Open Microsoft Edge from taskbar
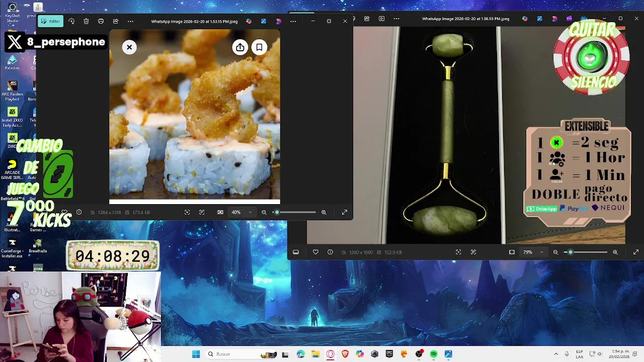644x362 pixels. click(x=300, y=354)
